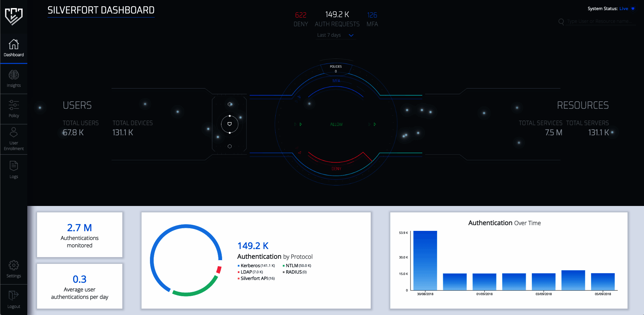This screenshot has height=315, width=644.
Task: Open the Logs document icon
Action: [x=14, y=166]
